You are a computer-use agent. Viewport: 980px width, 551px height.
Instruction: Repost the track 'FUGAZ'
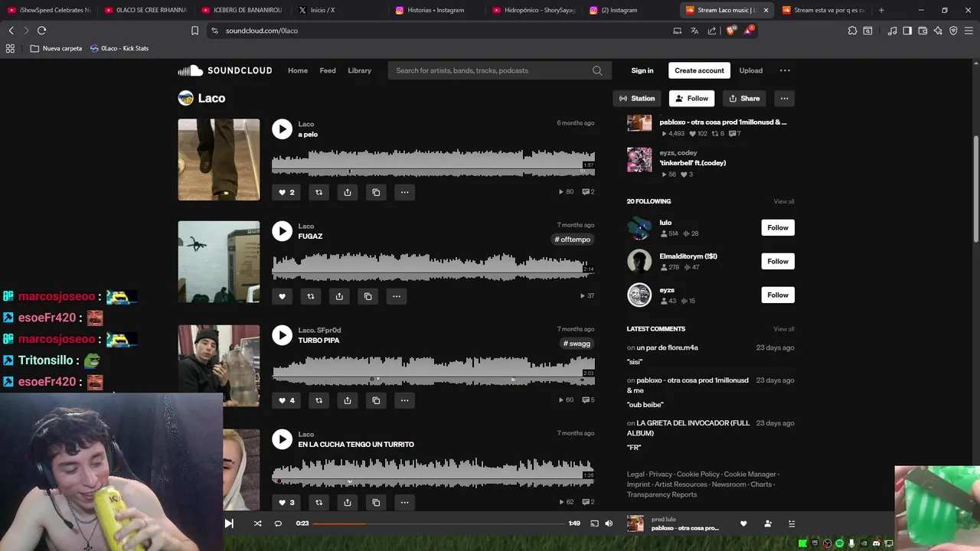[x=310, y=296]
